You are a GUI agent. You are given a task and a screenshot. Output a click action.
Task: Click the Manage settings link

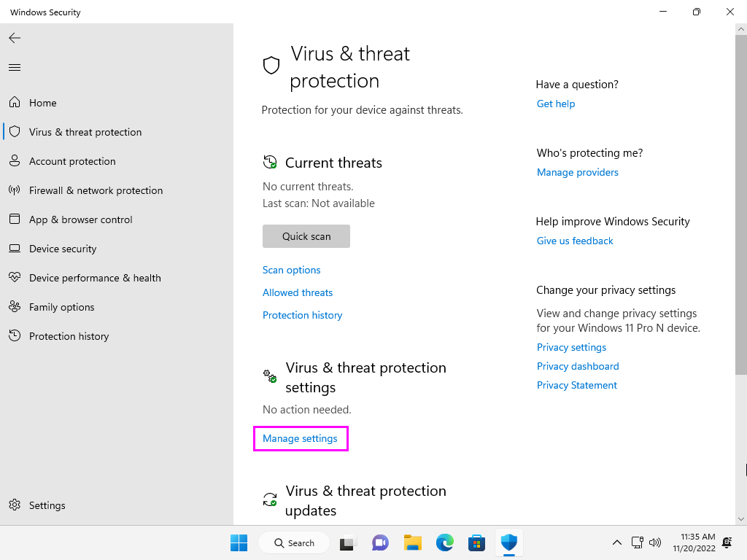coord(300,438)
